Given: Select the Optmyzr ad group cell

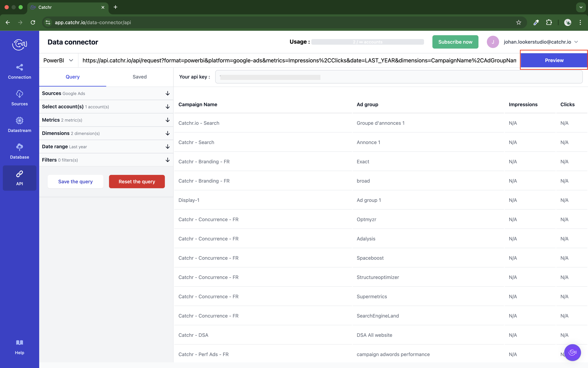Looking at the screenshot, I should (366, 219).
